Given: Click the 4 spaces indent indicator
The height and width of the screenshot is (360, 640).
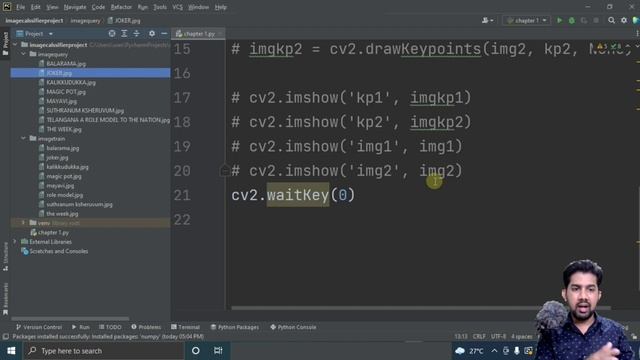Looking at the screenshot, I should click(522, 336).
